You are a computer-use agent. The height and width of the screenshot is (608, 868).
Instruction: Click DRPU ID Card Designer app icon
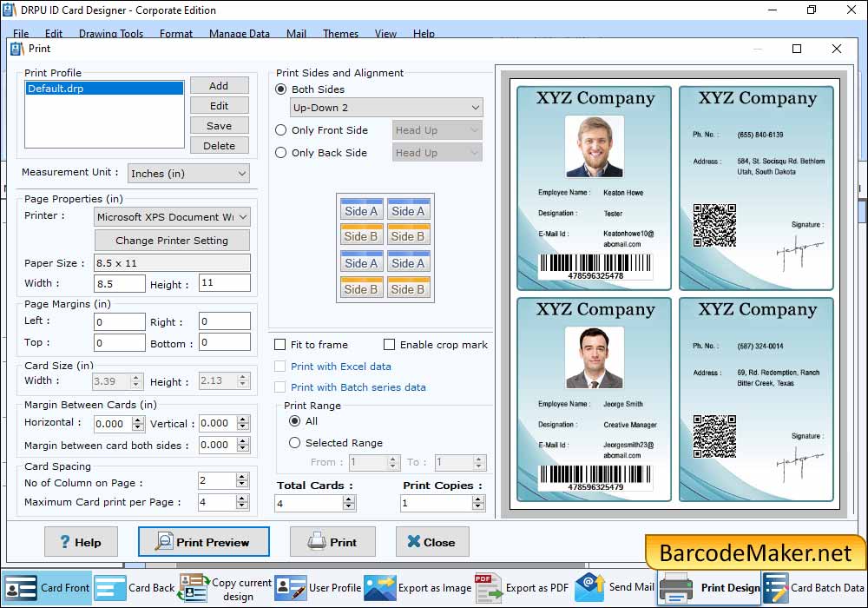(x=10, y=10)
